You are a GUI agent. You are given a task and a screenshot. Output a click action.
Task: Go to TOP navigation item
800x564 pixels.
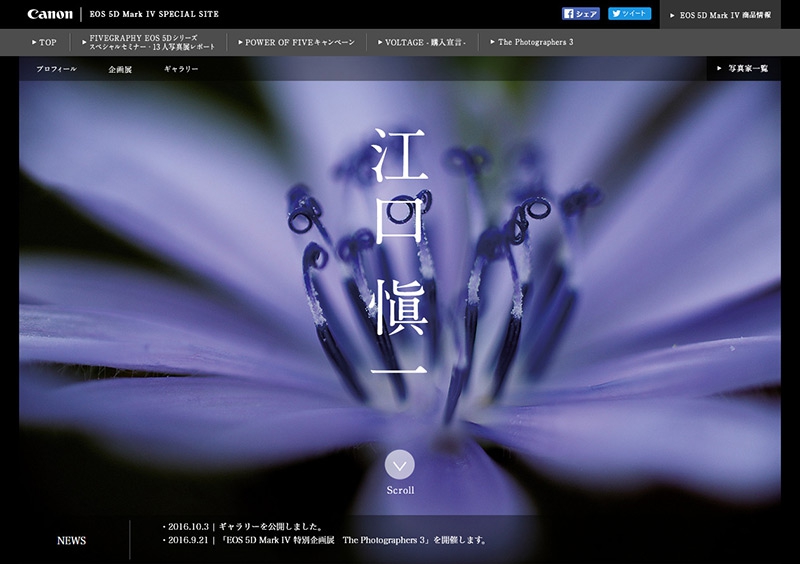pos(45,42)
